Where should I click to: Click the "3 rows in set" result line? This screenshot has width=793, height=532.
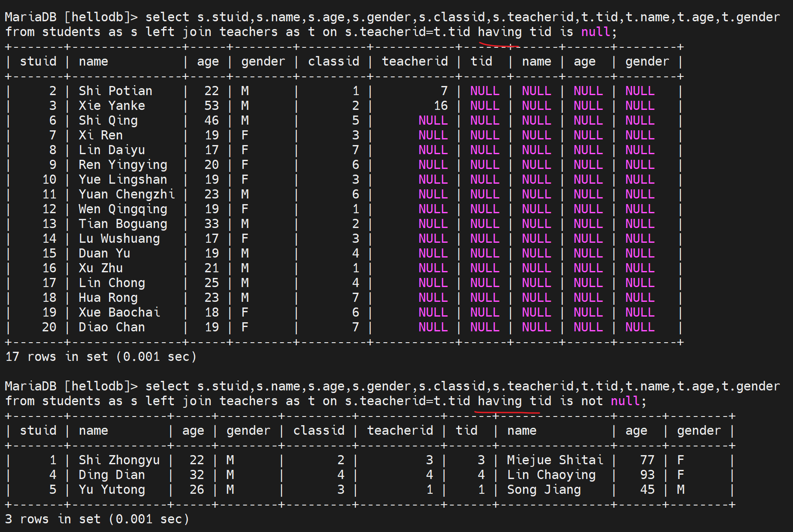tap(97, 519)
